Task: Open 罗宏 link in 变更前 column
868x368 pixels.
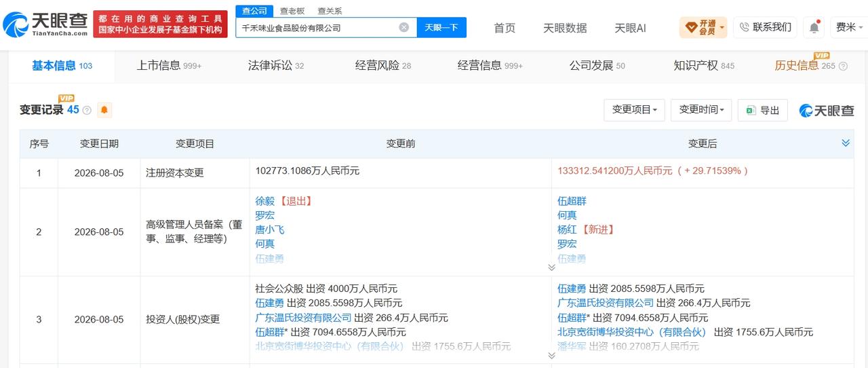Action: (264, 215)
